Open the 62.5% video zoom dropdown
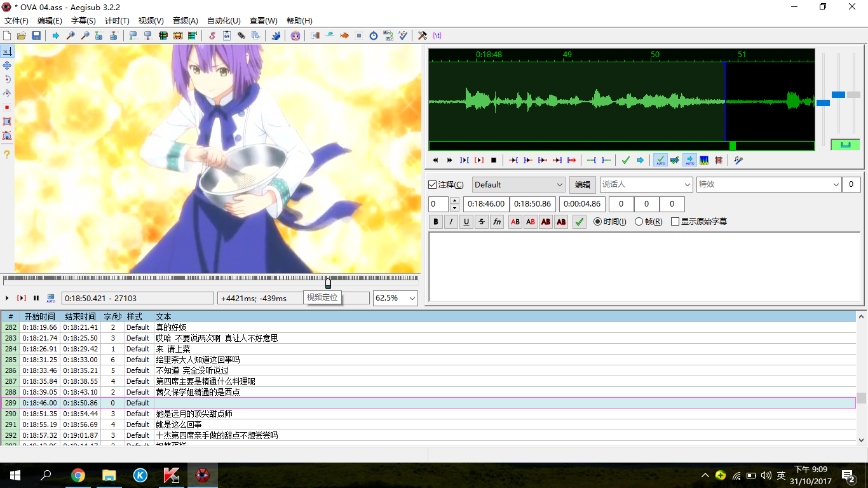This screenshot has width=868, height=488. point(395,298)
